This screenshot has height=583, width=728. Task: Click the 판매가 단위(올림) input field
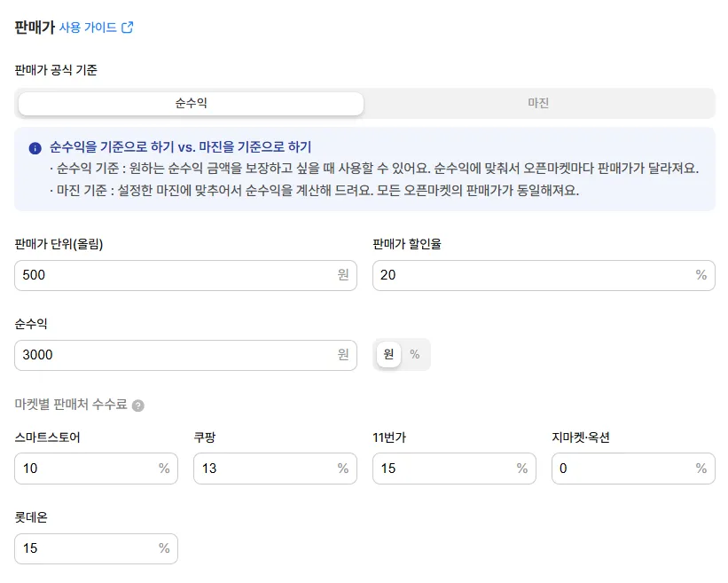click(x=185, y=275)
